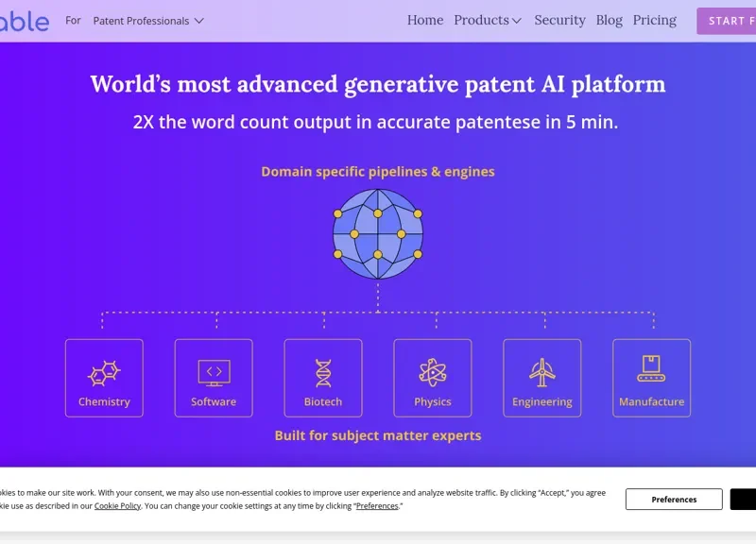Navigate to the Blog
The height and width of the screenshot is (544, 756).
pyautogui.click(x=610, y=20)
